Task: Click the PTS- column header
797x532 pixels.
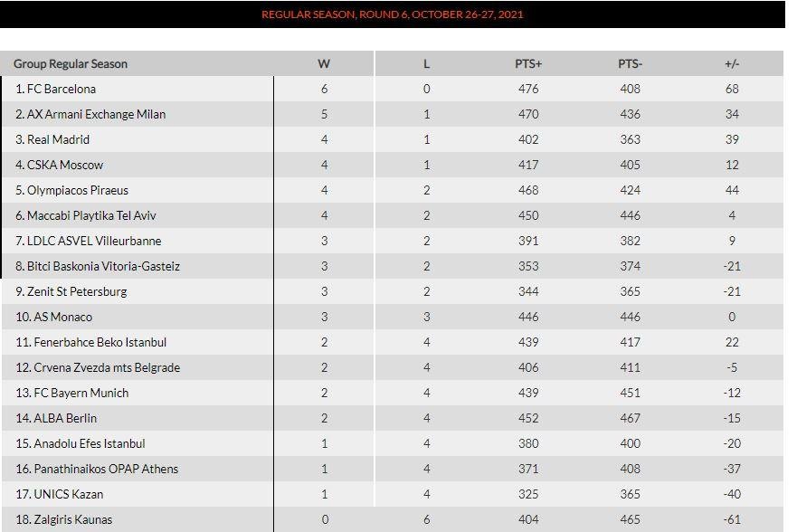Action: 630,64
